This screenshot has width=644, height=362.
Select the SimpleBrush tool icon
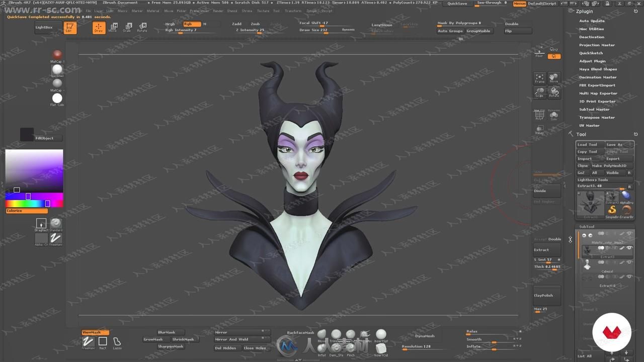coord(612,211)
